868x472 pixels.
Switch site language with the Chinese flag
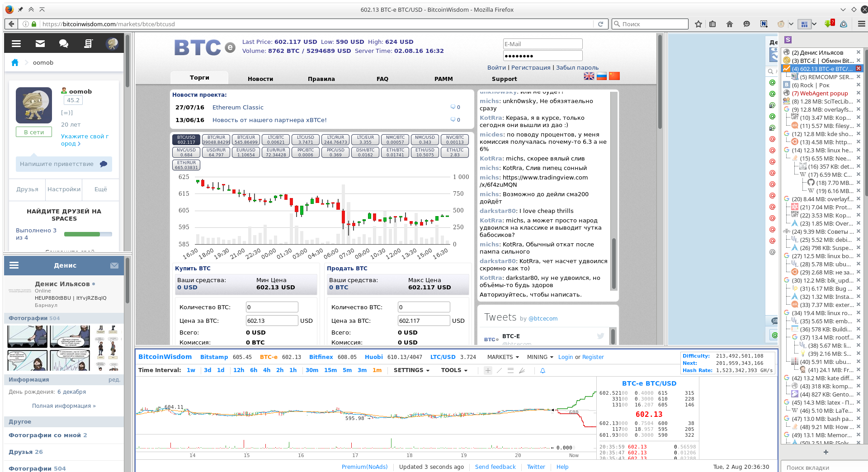[x=614, y=76]
